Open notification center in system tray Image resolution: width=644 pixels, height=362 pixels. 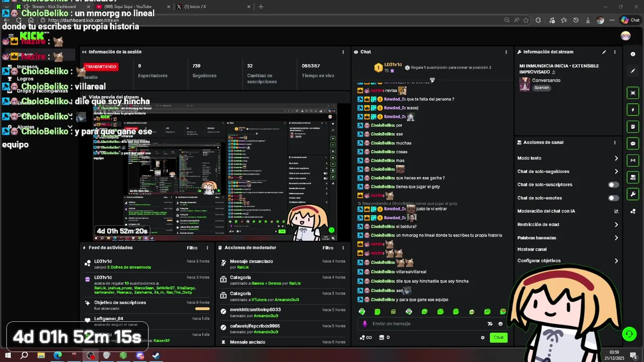point(633,355)
